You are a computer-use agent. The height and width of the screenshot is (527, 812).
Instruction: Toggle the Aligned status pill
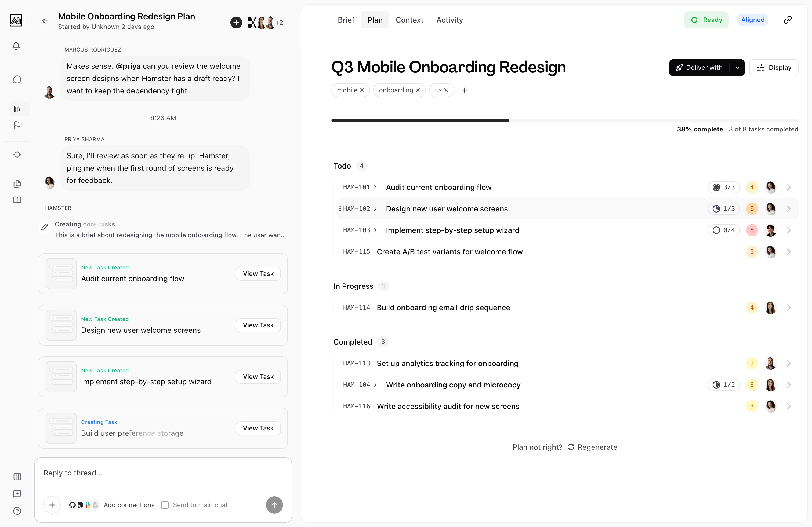click(x=753, y=19)
